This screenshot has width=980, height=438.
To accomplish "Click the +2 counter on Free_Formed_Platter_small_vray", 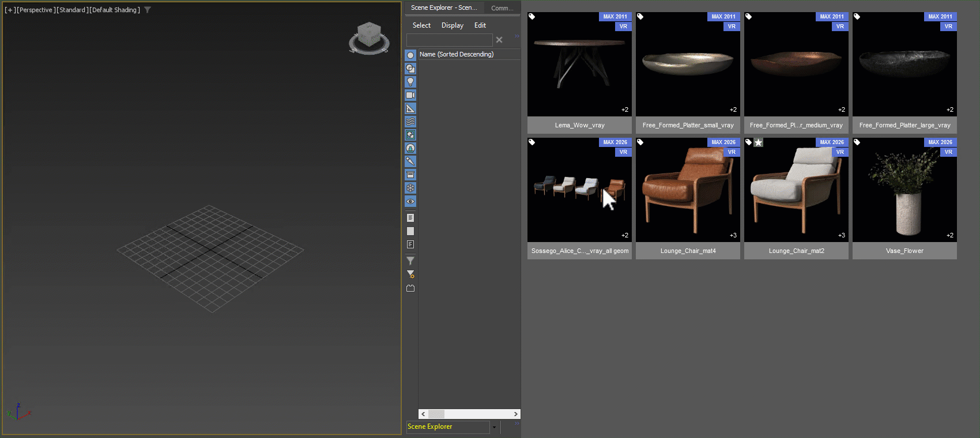I will (x=733, y=109).
